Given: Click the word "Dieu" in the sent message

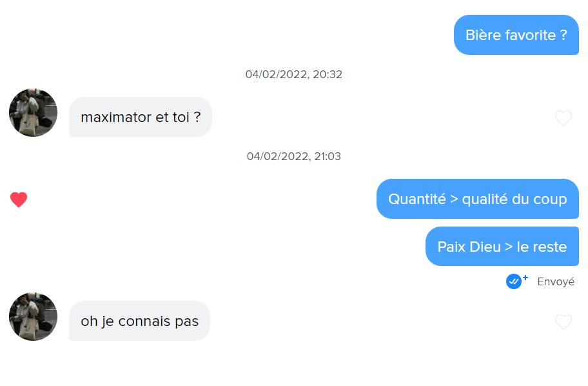Looking at the screenshot, I should [485, 247].
